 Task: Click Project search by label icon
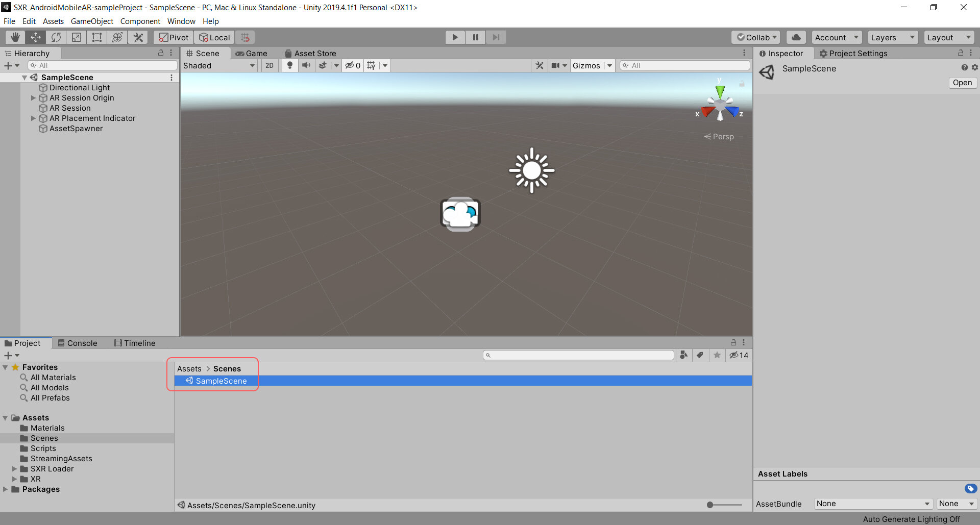click(x=700, y=355)
